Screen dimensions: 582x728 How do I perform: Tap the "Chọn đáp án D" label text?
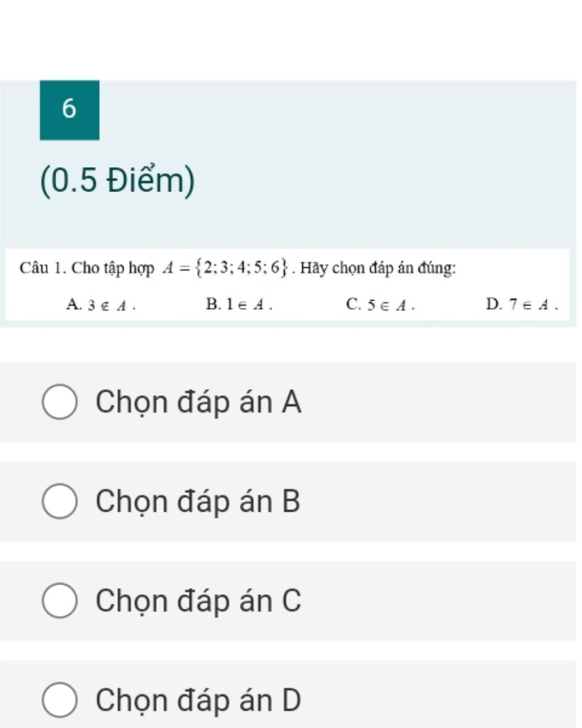198,700
